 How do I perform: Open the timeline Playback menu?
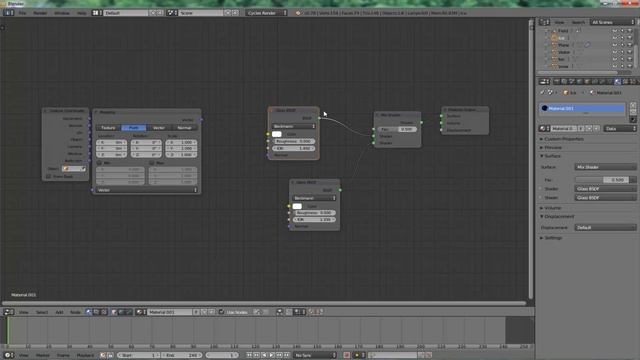[x=85, y=355]
